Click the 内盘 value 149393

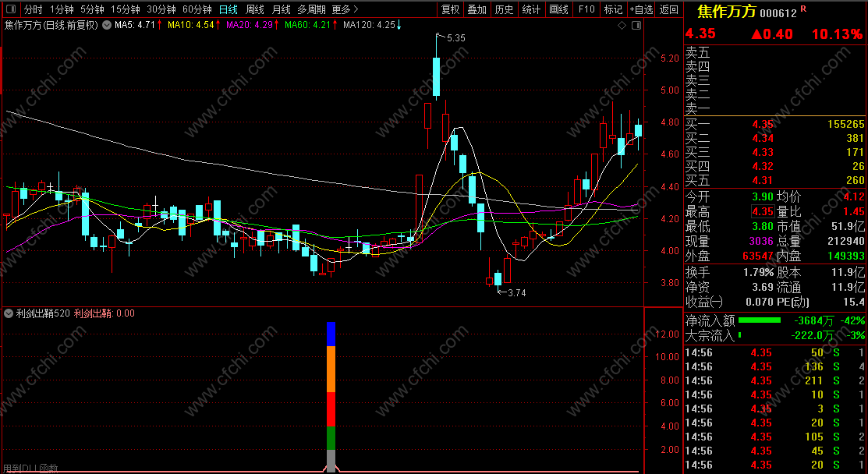[845, 256]
